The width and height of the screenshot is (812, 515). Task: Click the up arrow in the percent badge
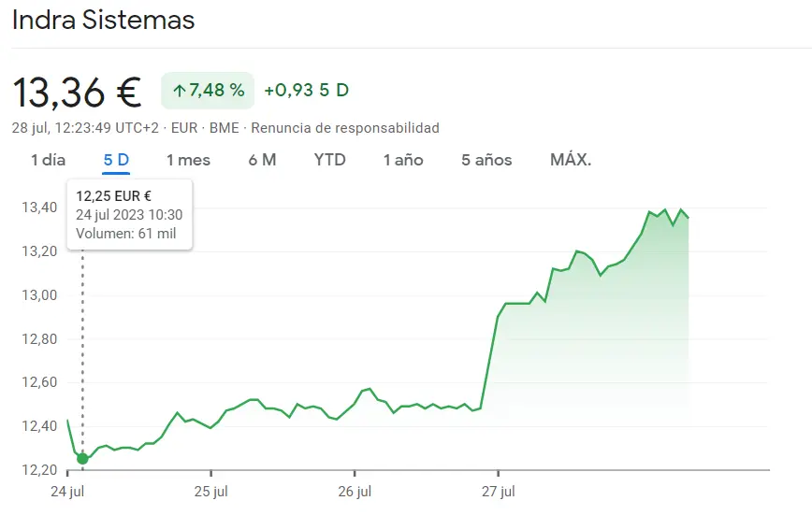pyautogui.click(x=180, y=91)
